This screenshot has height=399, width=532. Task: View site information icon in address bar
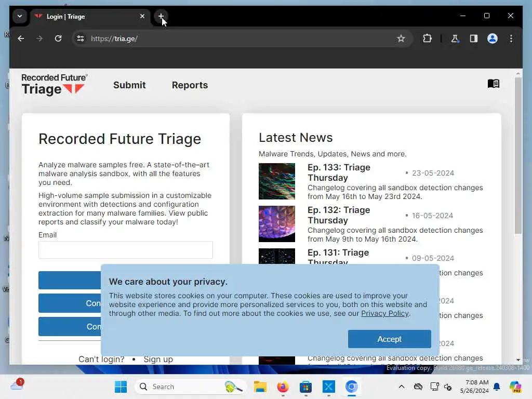pyautogui.click(x=81, y=38)
